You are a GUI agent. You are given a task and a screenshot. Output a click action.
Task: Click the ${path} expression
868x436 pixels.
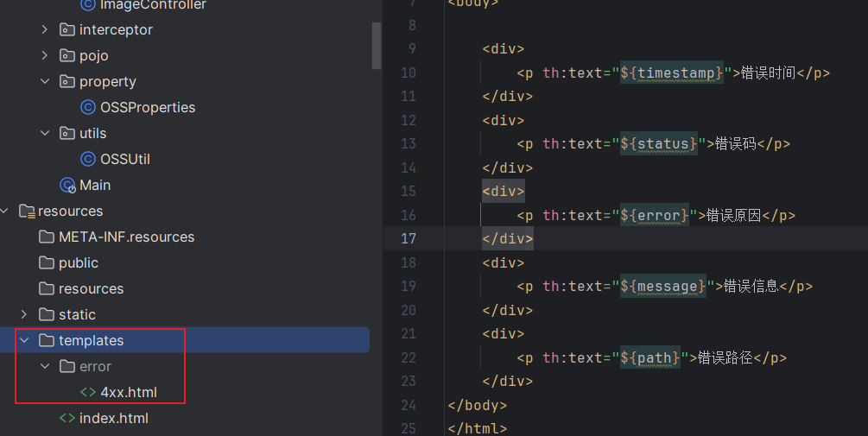[x=649, y=357]
